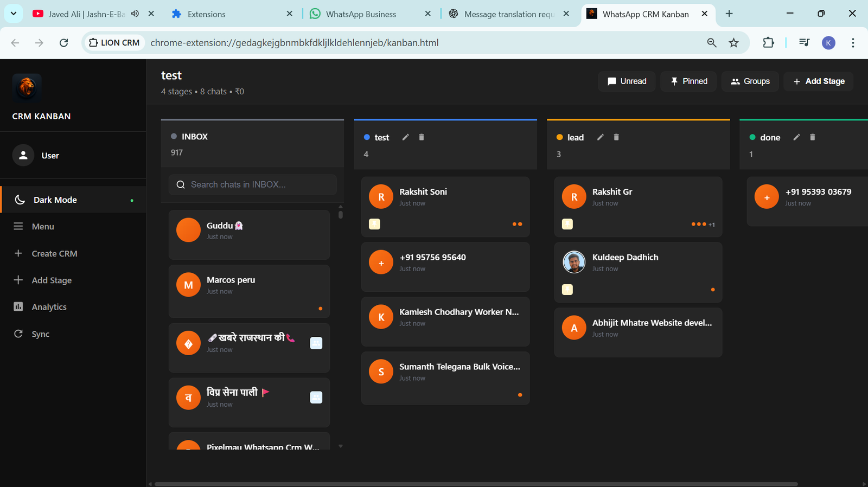Open +91 95393 03679 chat card
This screenshot has height=487, width=868.
coord(807,201)
